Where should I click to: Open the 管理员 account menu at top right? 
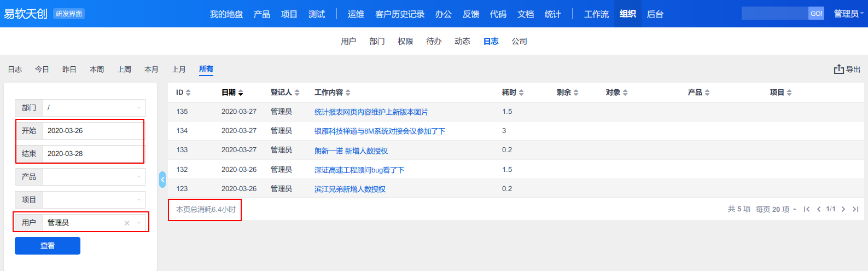[848, 14]
